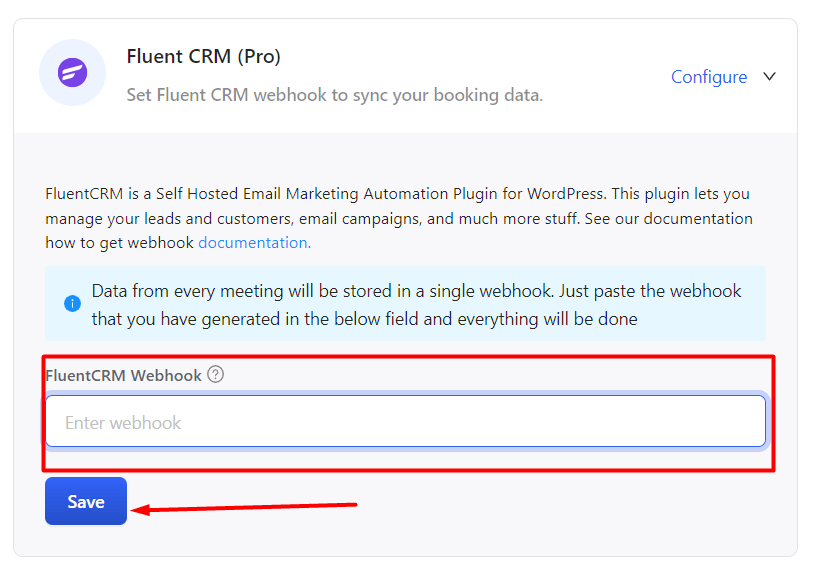Click the FluentCRM Webhook field label
This screenshot has height=568, width=815.
tap(123, 375)
